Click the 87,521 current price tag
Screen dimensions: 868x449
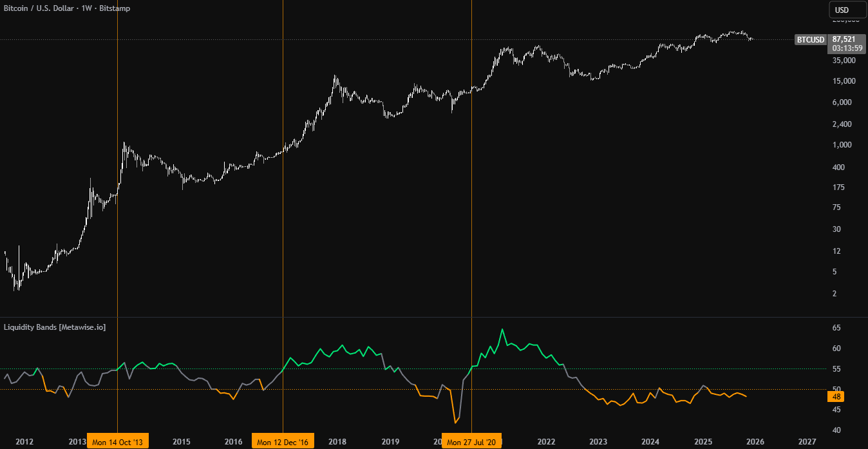[842, 39]
